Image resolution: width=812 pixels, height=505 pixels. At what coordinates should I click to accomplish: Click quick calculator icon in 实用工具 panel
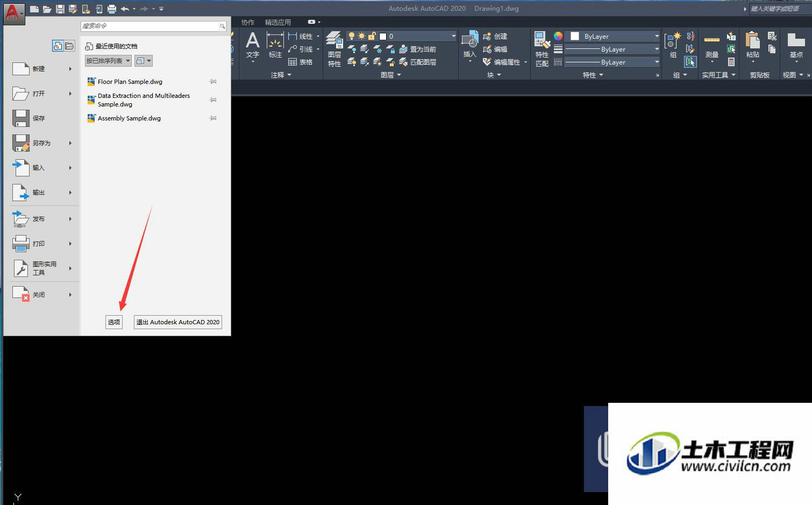pos(731,62)
